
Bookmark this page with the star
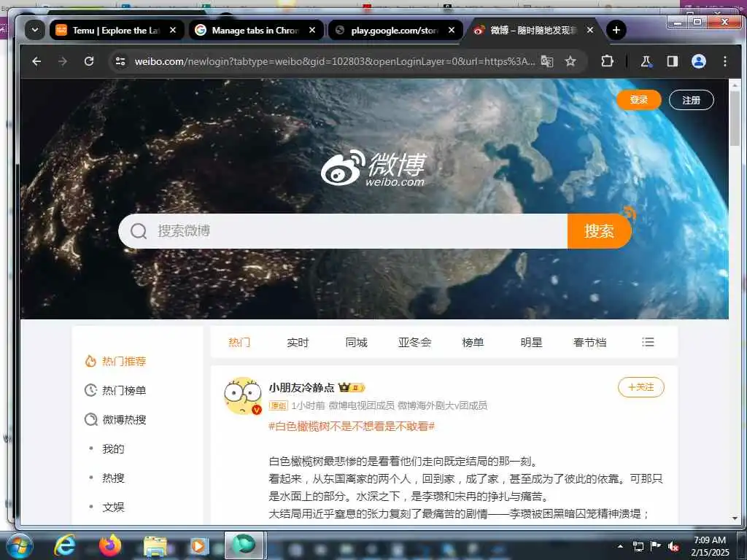pos(570,61)
